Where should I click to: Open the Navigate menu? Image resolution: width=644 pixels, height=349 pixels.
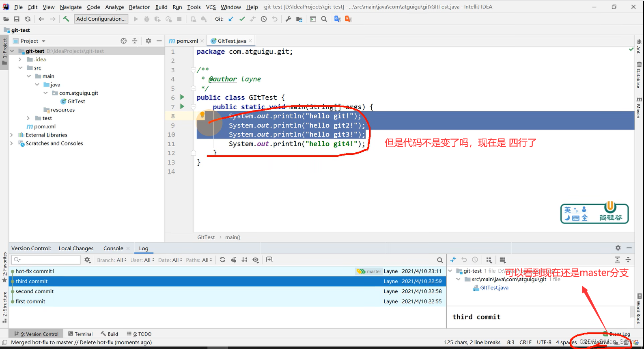pos(71,7)
